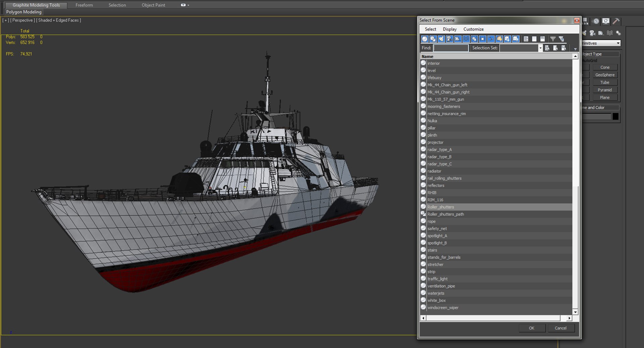The width and height of the screenshot is (644, 348).
Task: Click the Pyramid primitive button
Action: pyautogui.click(x=605, y=90)
